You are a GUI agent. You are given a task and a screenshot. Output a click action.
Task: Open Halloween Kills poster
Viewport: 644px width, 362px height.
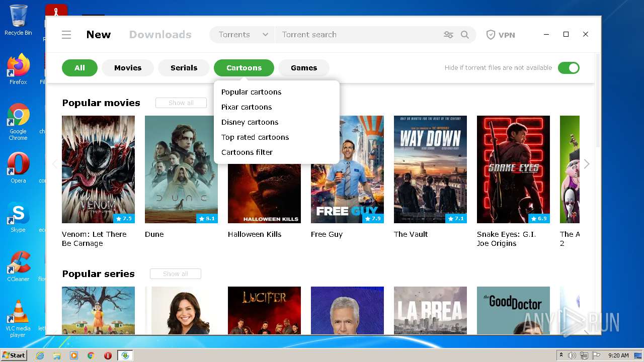pos(264,194)
